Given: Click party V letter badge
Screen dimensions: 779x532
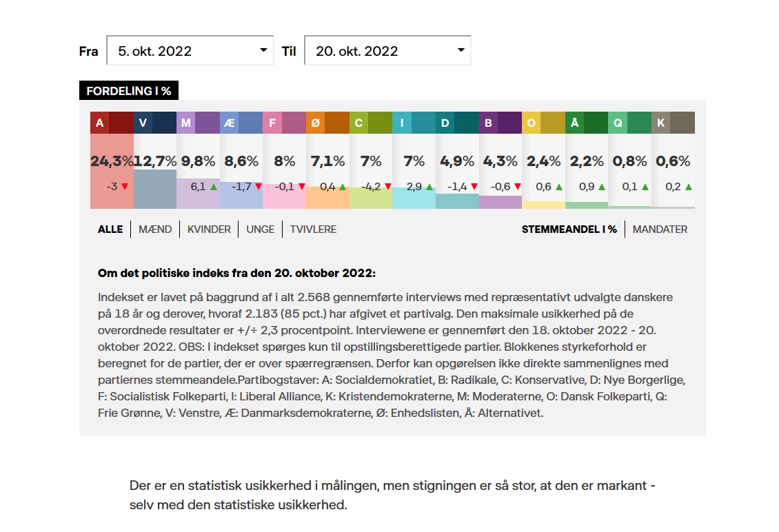Looking at the screenshot, I should (143, 123).
